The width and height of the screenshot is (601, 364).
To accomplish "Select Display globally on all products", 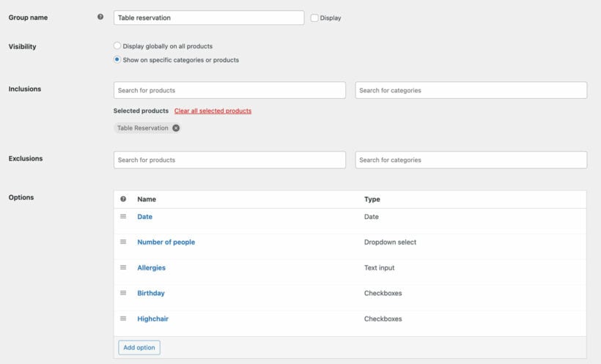I will (x=117, y=45).
